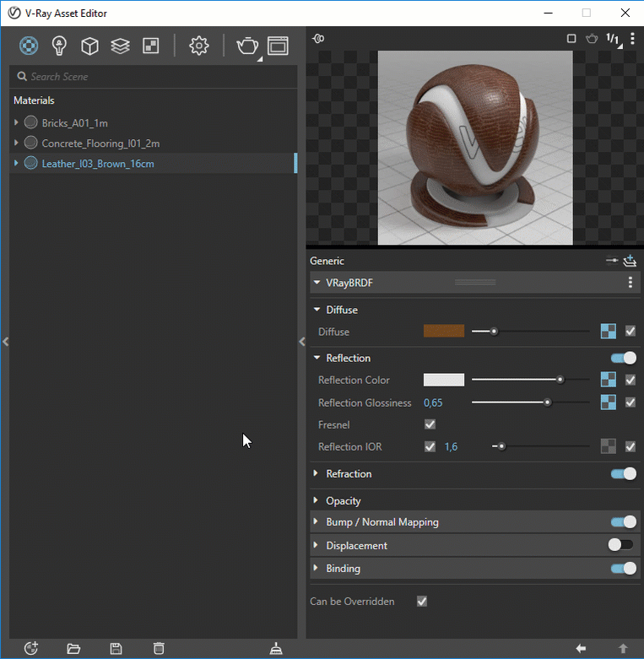Click the back arrow icon
644x659 pixels.
[x=581, y=649]
